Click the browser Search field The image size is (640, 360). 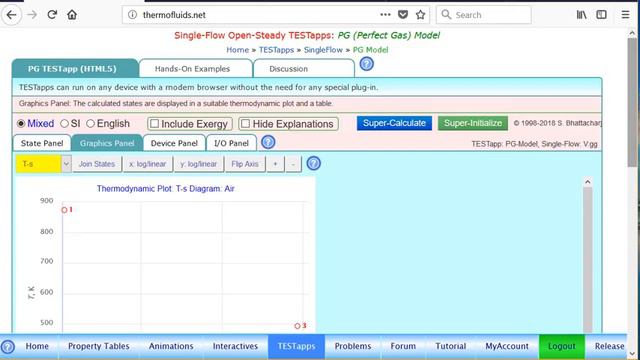[484, 15]
